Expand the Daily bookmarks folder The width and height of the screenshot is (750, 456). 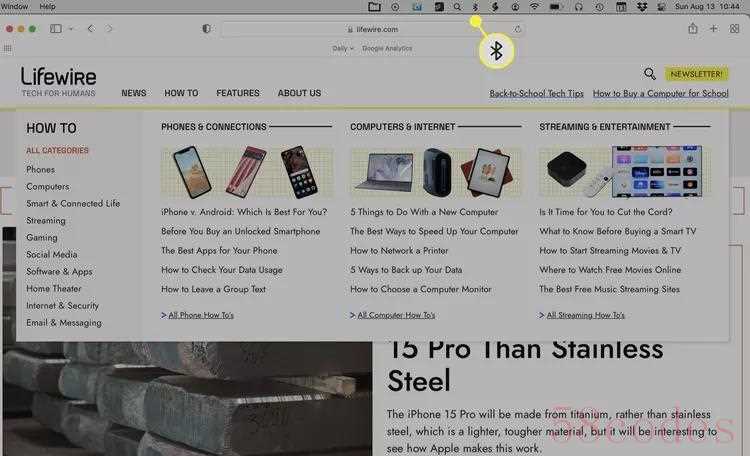pyautogui.click(x=343, y=48)
